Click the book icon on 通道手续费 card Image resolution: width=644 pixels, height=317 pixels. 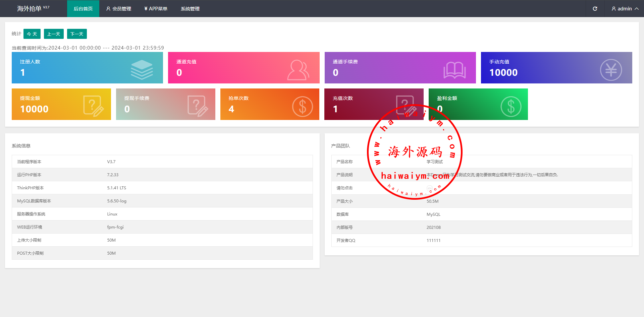454,70
